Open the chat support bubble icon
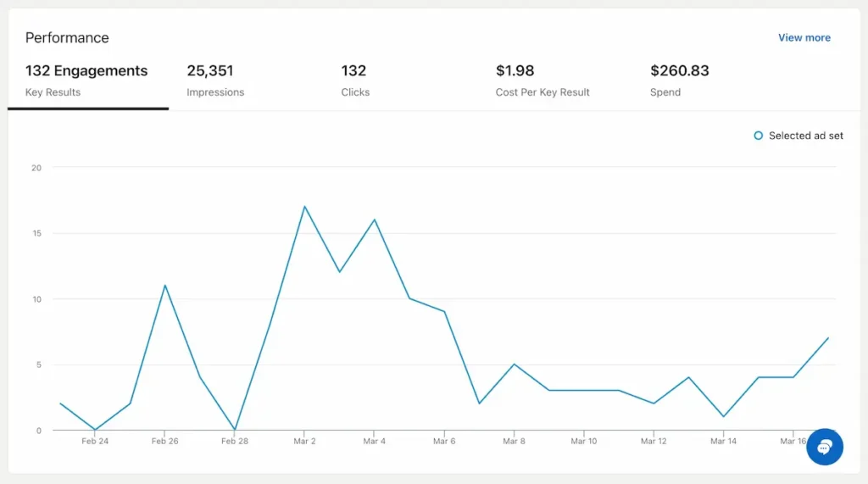The width and height of the screenshot is (868, 484). (x=824, y=447)
